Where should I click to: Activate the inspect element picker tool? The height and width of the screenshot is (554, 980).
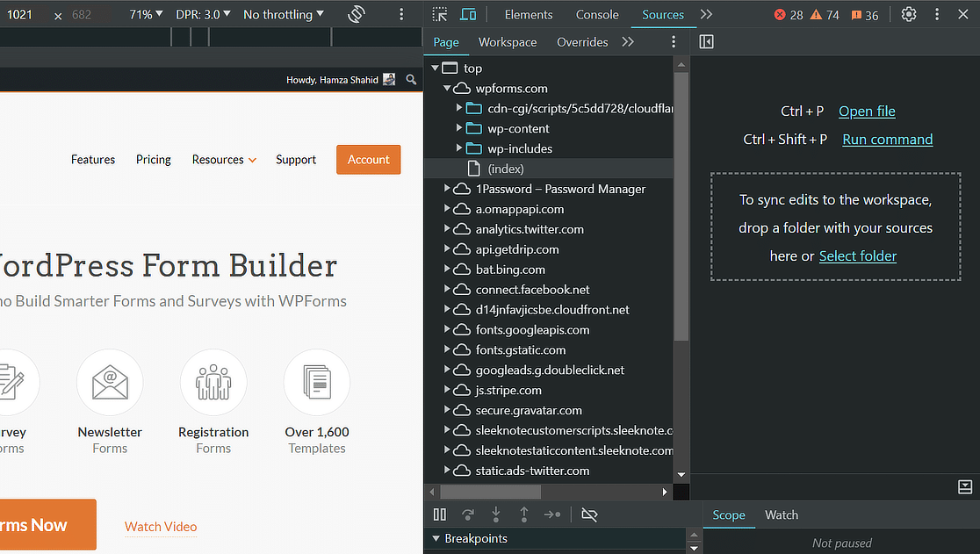[440, 14]
